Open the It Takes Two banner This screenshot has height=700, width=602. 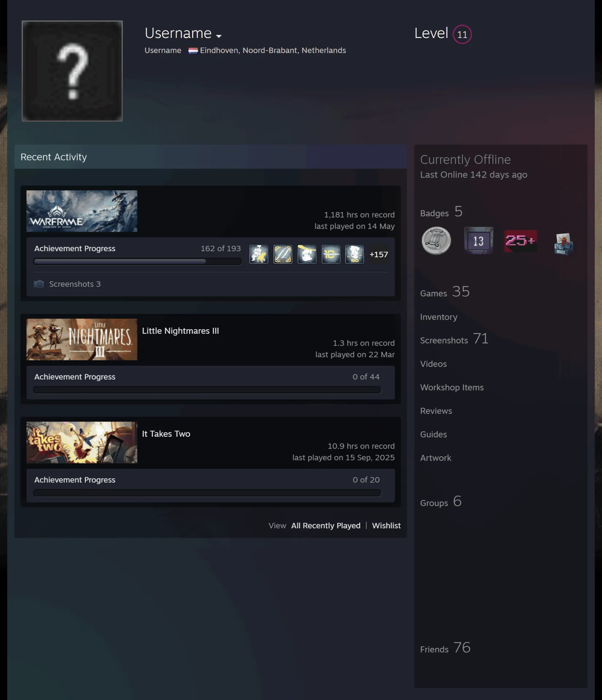tap(82, 443)
